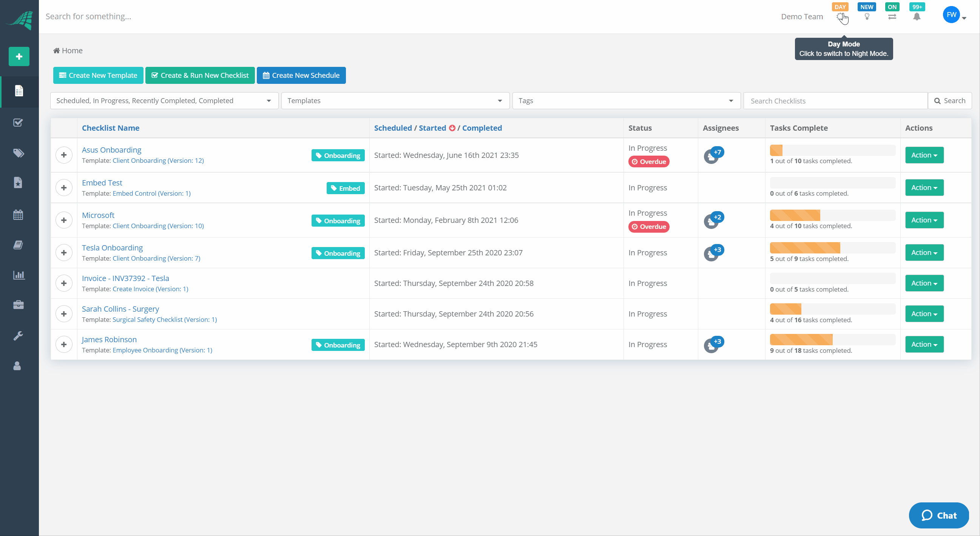Open Client Onboarding (Version: 12) template link

pyautogui.click(x=158, y=161)
